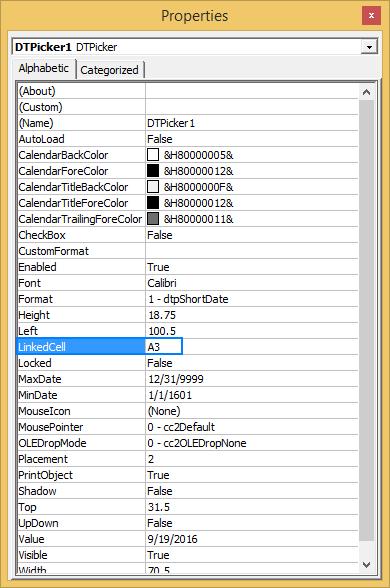Click the MinDate value 1/1/1601

point(170,395)
